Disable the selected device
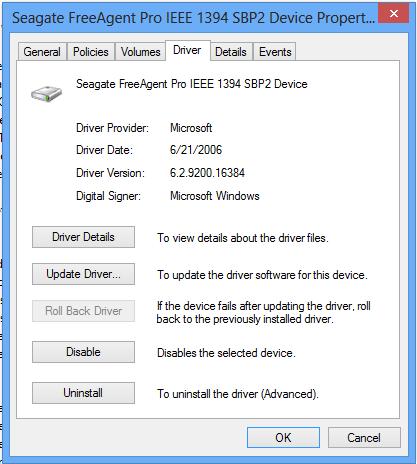Image resolution: width=417 pixels, height=464 pixels. [x=83, y=352]
